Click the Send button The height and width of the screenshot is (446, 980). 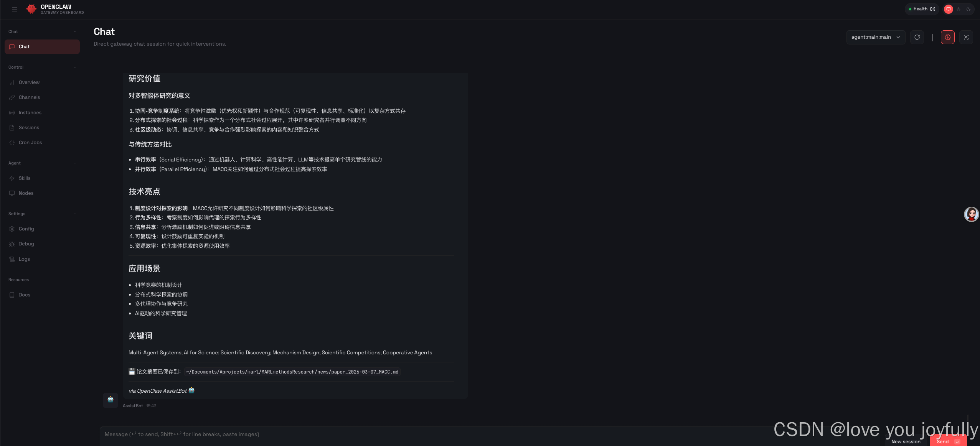[x=947, y=441]
